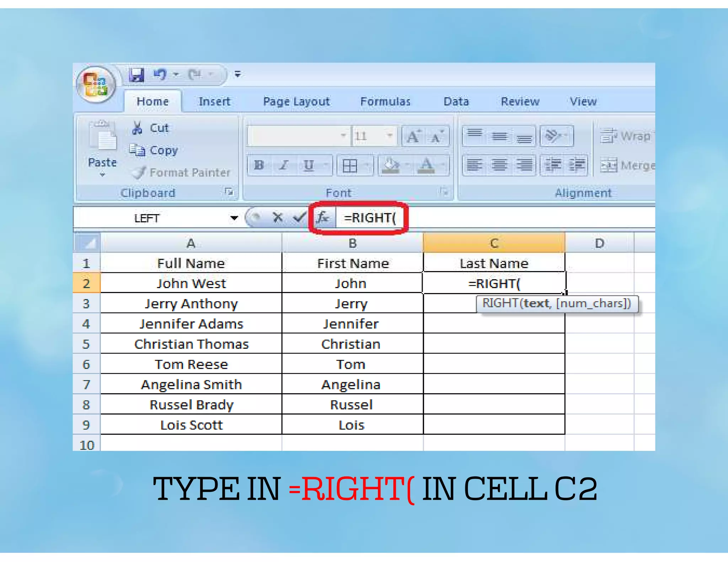Click the Insert Function fx icon

click(323, 217)
